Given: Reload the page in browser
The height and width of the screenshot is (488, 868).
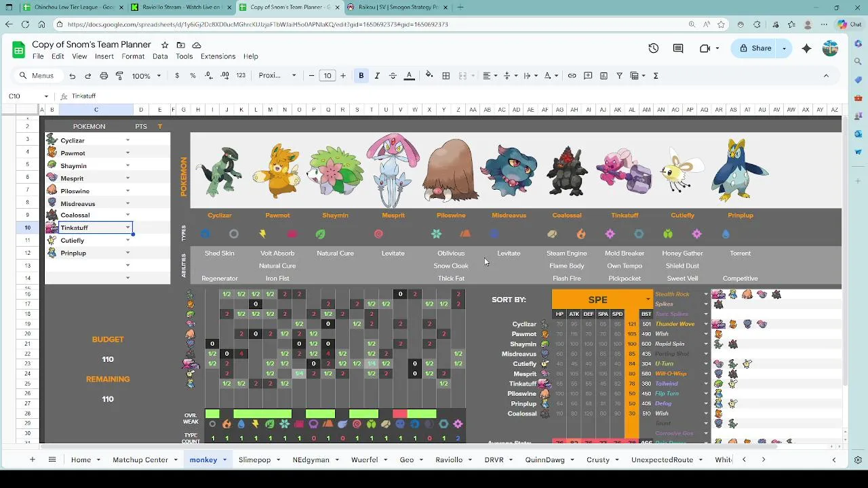Looking at the screenshot, I should (24, 24).
